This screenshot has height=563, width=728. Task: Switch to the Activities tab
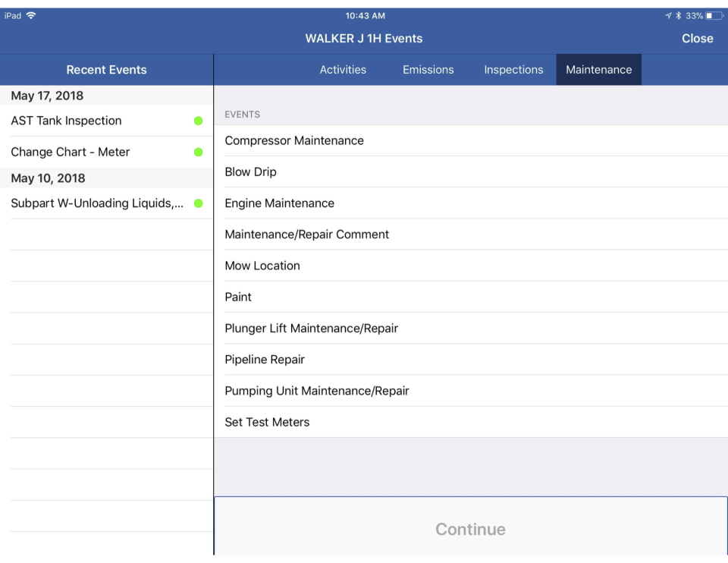[343, 70]
